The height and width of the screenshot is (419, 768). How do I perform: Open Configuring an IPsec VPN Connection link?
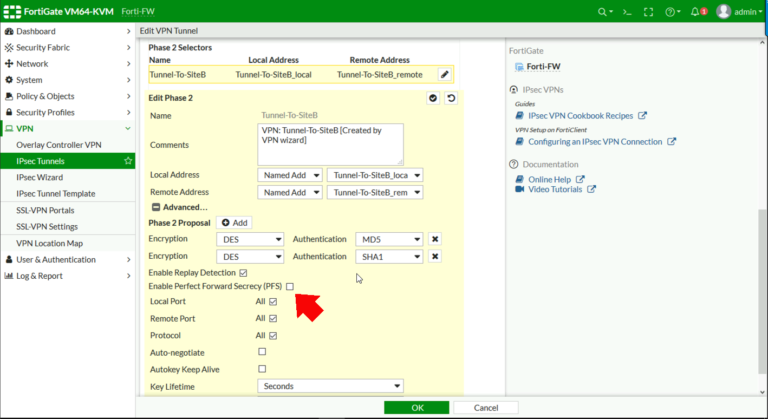coord(595,142)
